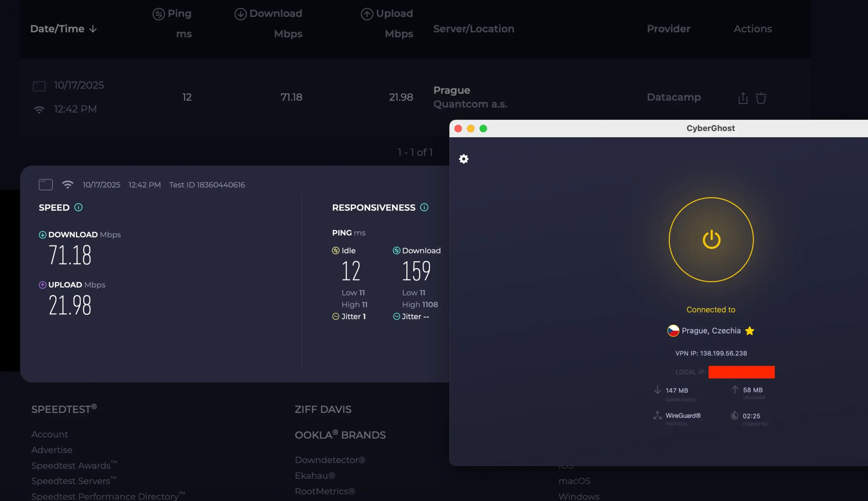Share the Prague test result

(742, 98)
